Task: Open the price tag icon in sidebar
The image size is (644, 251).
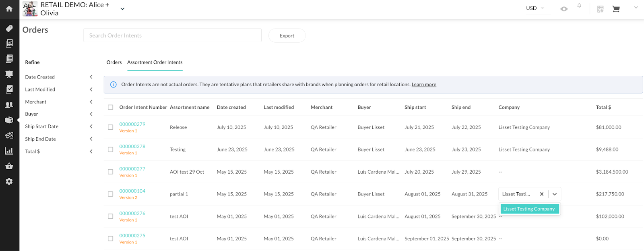Action: 9,29
